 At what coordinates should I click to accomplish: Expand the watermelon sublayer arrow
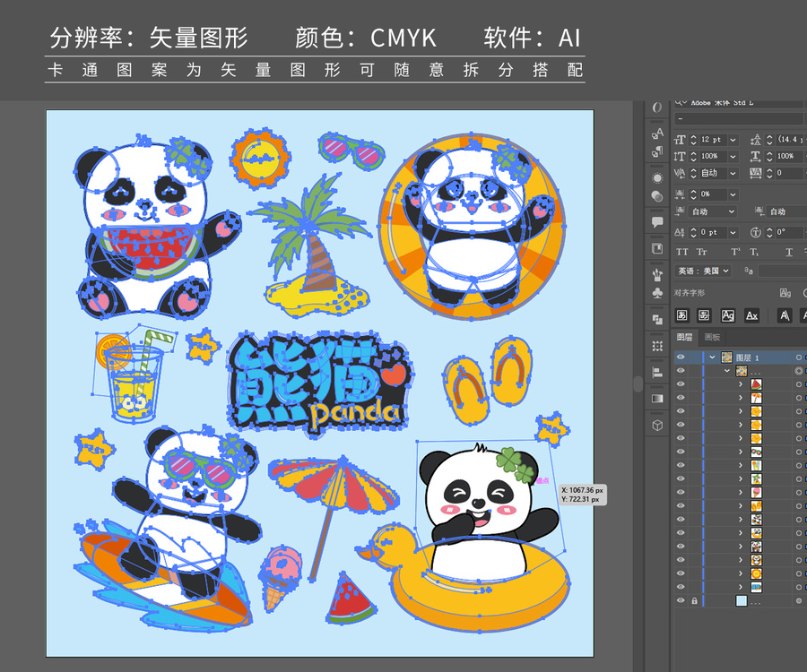741,384
